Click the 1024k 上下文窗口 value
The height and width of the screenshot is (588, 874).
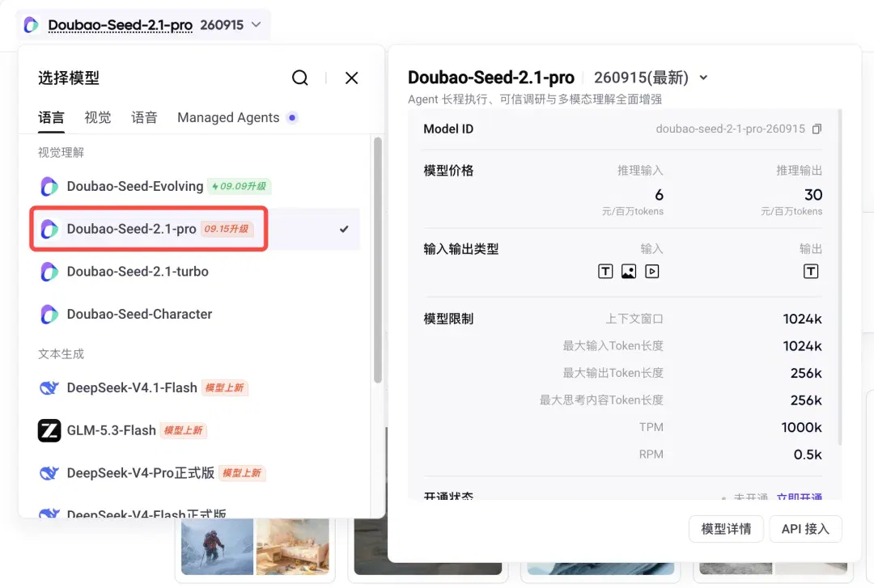pos(802,319)
